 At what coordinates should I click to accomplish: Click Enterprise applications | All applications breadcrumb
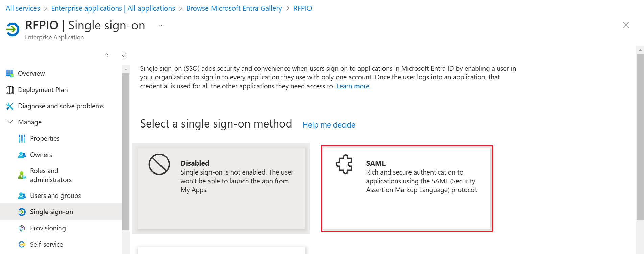[113, 8]
